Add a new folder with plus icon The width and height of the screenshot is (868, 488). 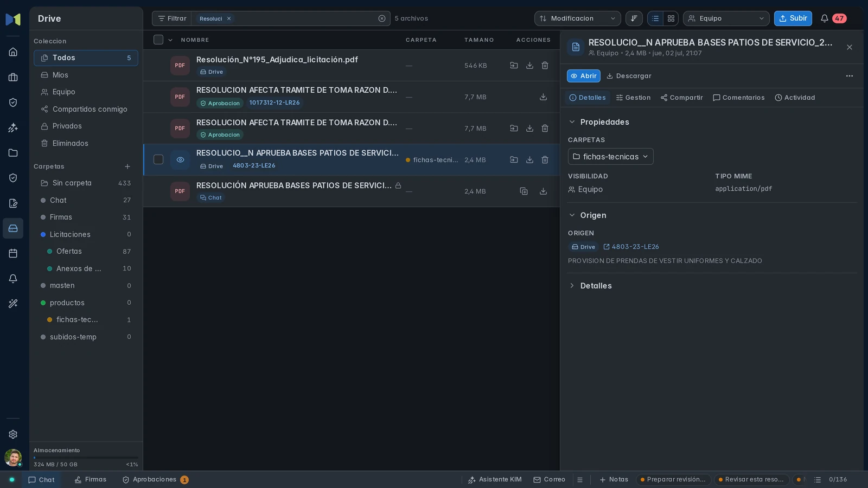pos(127,166)
